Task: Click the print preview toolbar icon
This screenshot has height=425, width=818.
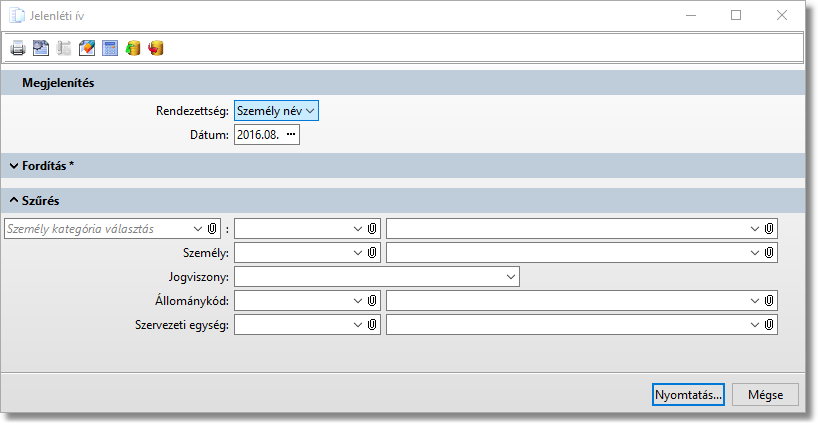Action: click(x=40, y=48)
